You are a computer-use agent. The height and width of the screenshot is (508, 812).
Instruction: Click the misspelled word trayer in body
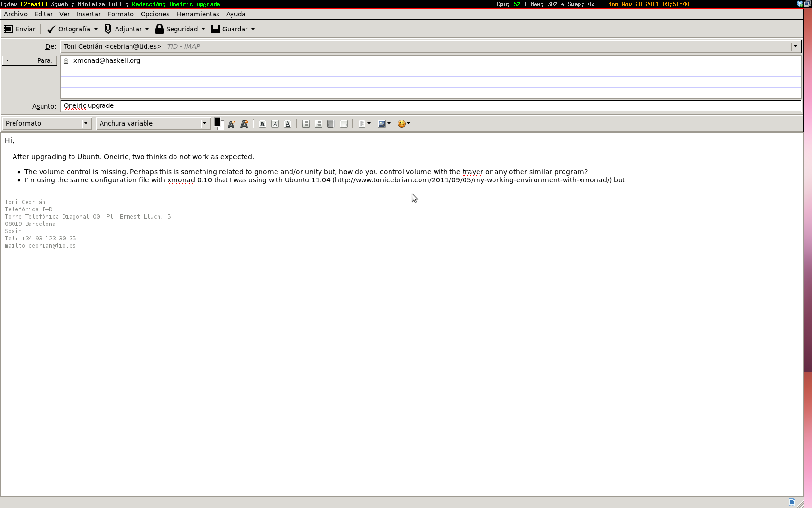click(x=473, y=172)
